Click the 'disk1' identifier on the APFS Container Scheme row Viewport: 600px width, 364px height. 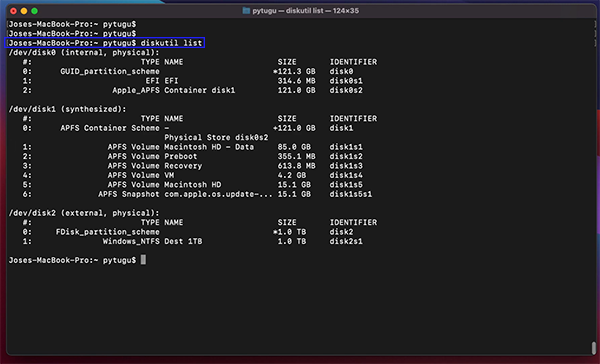click(341, 128)
